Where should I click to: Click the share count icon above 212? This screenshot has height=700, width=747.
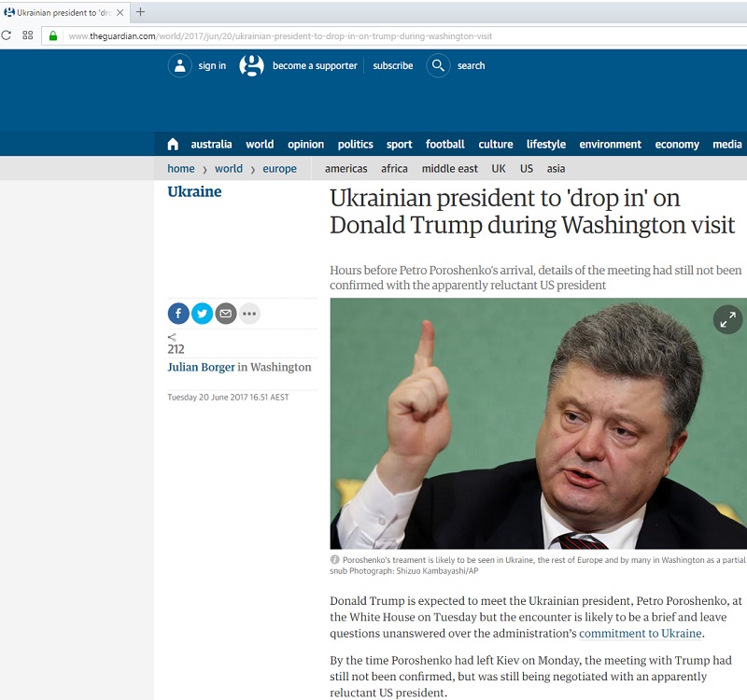(172, 337)
